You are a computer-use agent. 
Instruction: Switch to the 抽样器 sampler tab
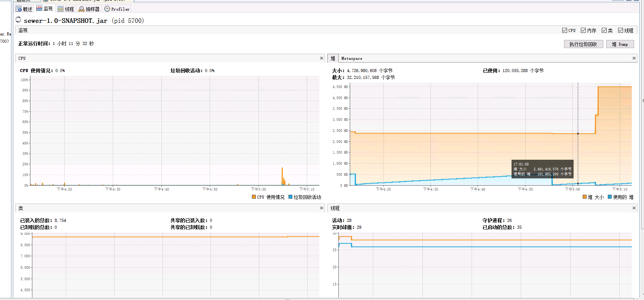(89, 9)
